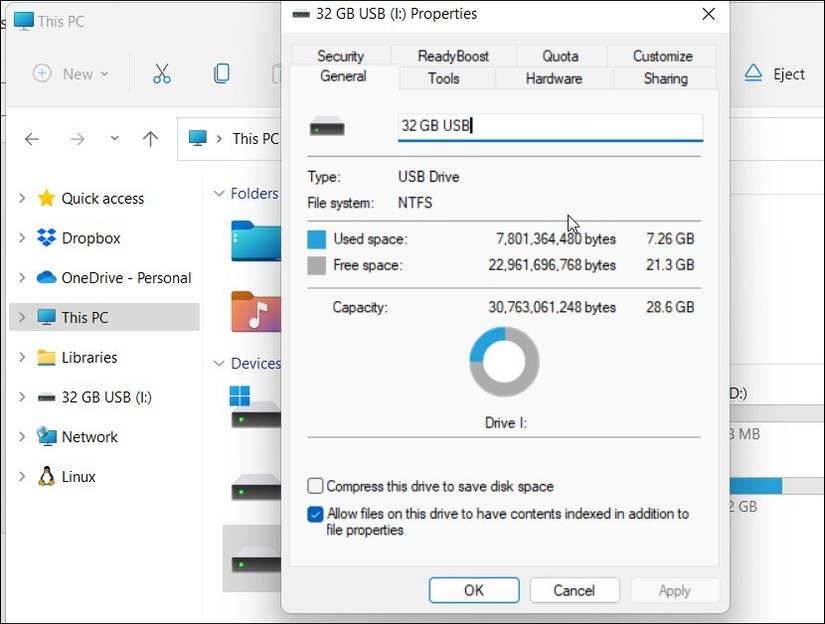Enable compress this drive to save space
Screen dimensions: 825x624
(315, 486)
